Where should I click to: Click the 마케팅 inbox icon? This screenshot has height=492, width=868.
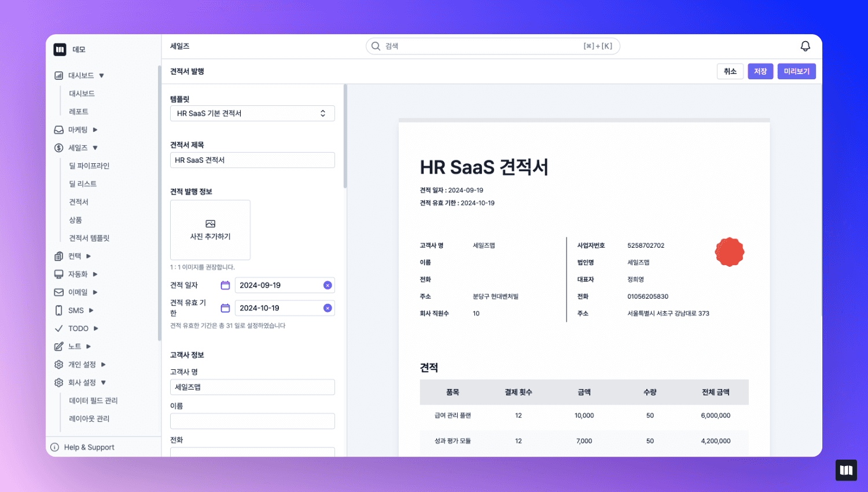[x=58, y=130]
